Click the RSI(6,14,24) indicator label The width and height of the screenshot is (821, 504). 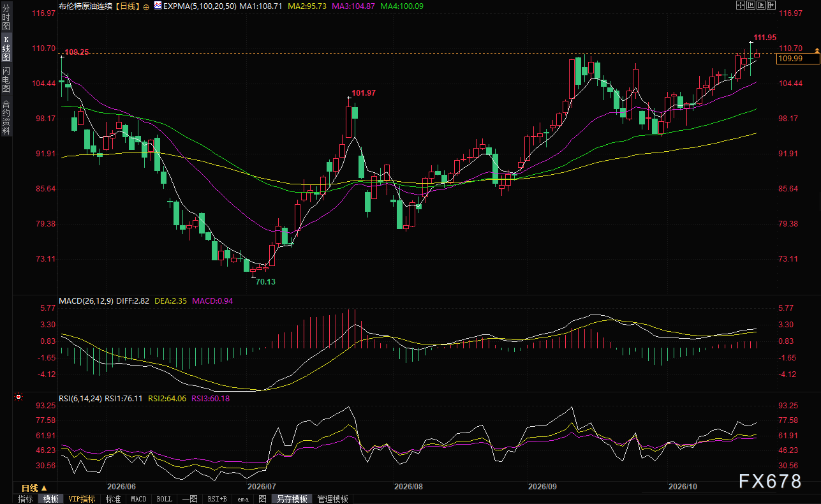coord(80,398)
